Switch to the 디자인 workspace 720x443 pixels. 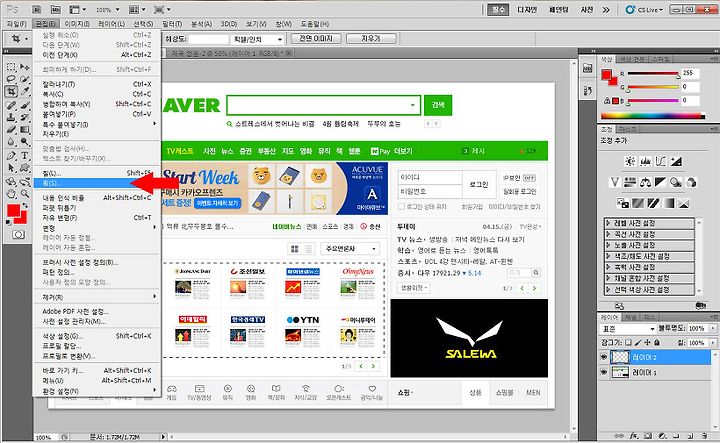pos(527,9)
